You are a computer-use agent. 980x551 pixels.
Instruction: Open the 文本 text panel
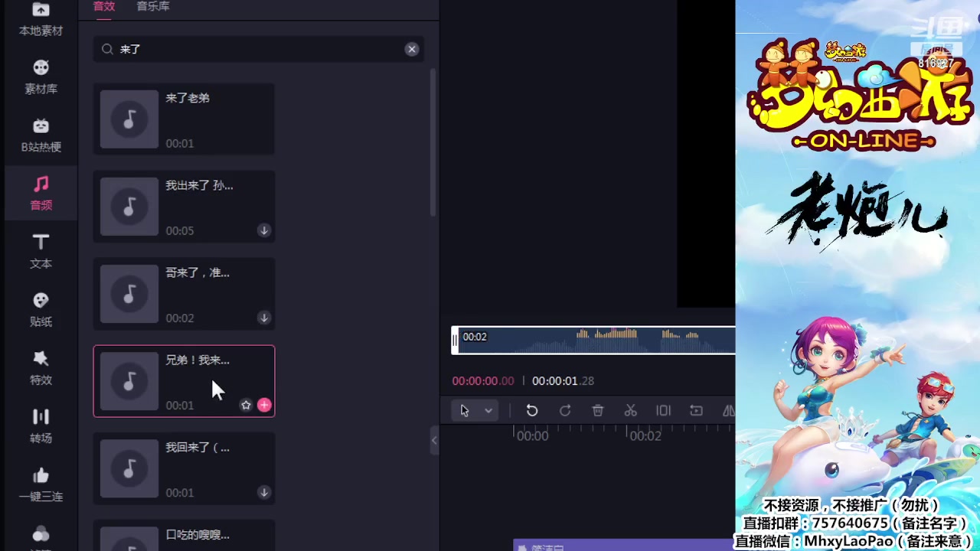pos(41,252)
